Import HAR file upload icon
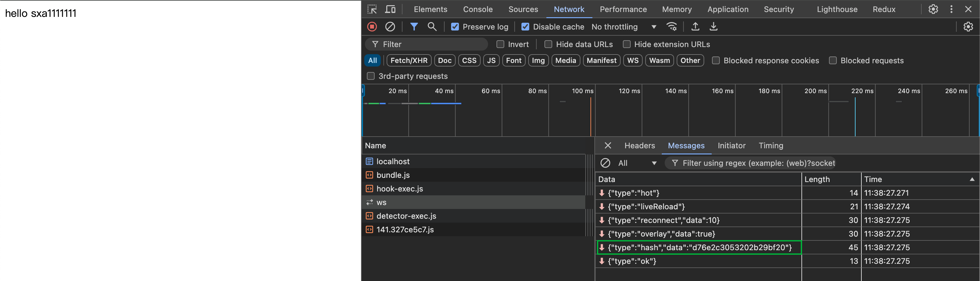The height and width of the screenshot is (281, 980). point(695,27)
